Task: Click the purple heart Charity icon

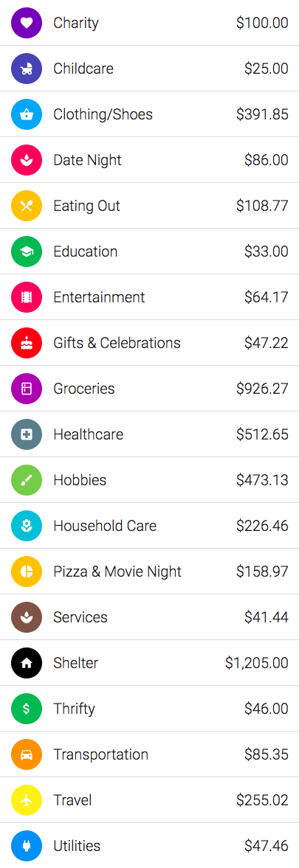Action: click(27, 23)
